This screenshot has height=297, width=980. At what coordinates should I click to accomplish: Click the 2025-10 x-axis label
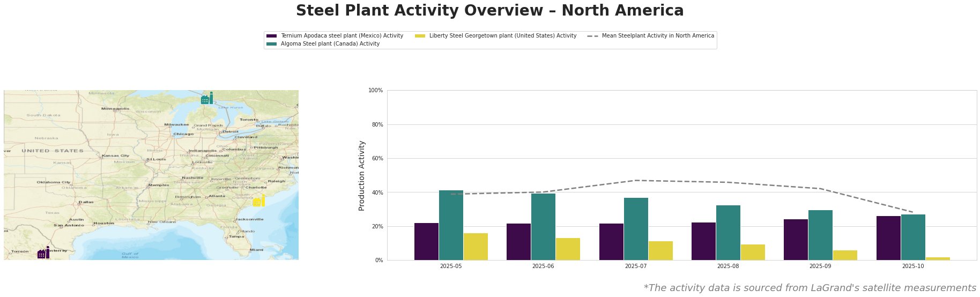coord(913,266)
